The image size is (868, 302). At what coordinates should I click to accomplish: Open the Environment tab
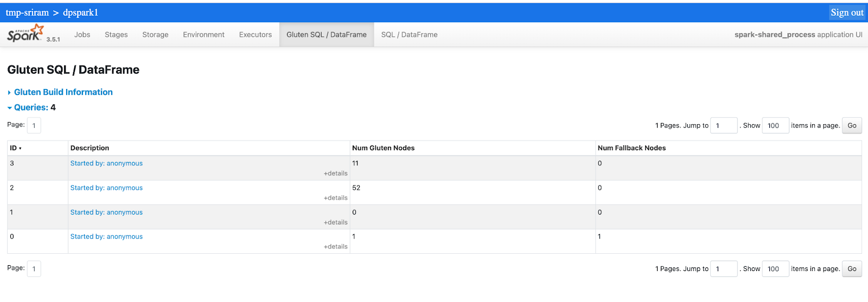[203, 35]
